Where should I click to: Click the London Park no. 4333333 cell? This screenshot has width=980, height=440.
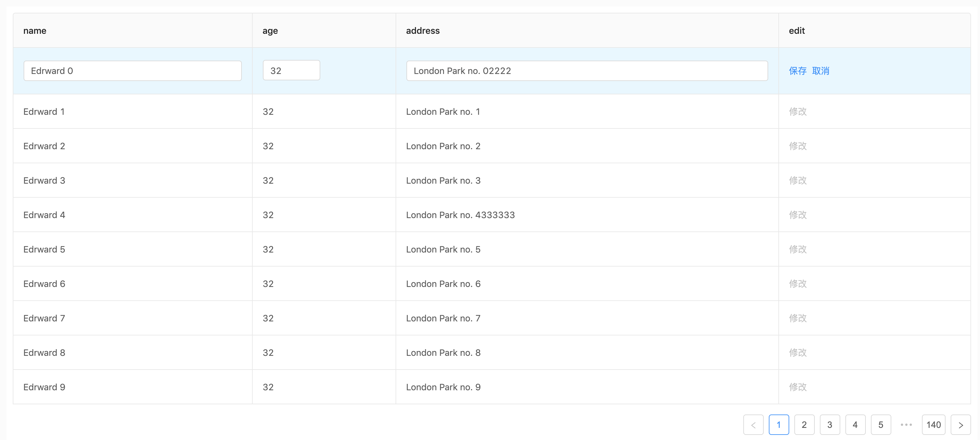click(460, 215)
